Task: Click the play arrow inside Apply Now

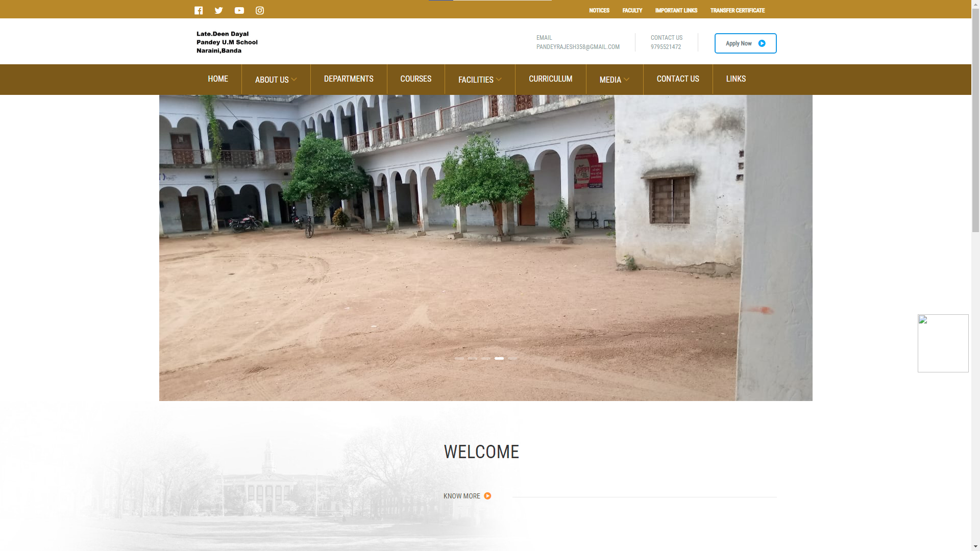Action: (762, 43)
